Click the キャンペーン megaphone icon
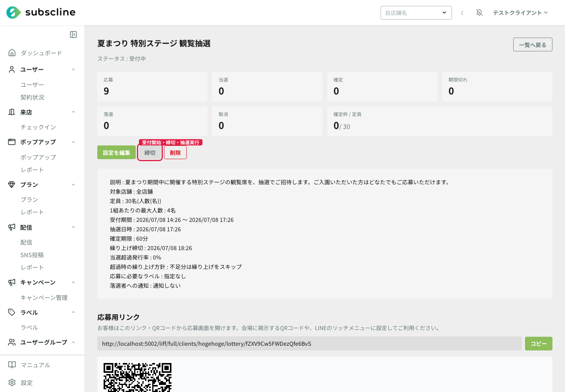 click(12, 282)
